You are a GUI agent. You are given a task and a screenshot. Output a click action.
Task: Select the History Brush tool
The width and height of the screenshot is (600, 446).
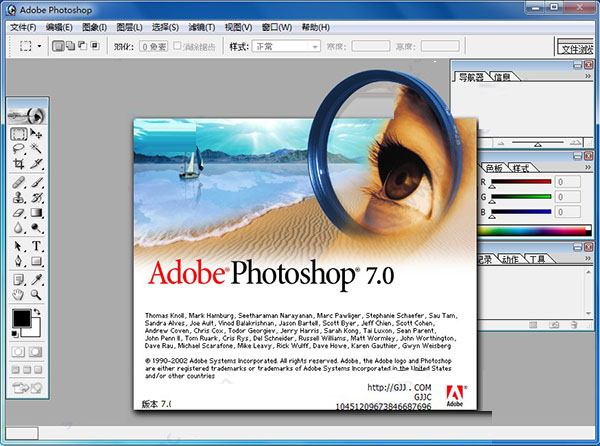[36, 197]
